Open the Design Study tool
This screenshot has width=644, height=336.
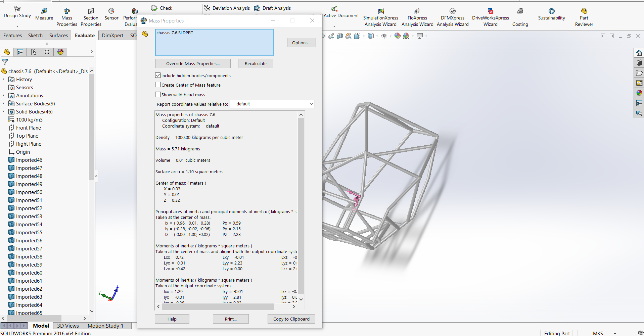[17, 12]
